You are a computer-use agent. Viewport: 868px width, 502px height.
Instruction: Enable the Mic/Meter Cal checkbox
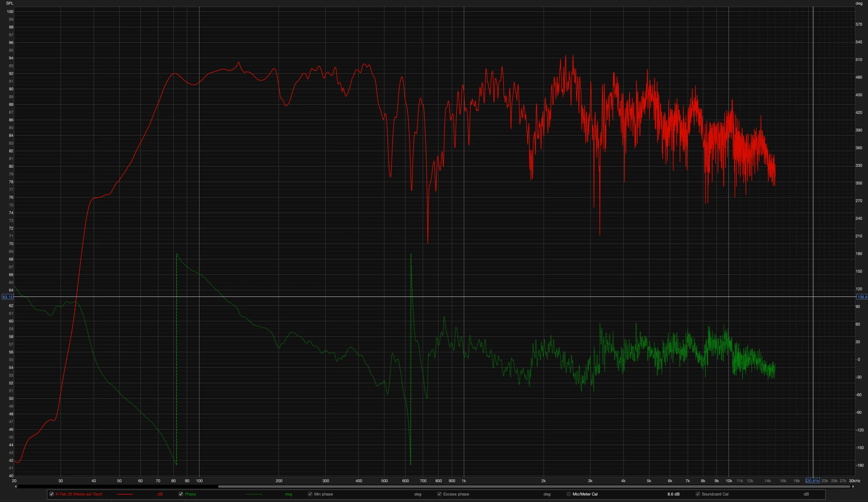(568, 494)
